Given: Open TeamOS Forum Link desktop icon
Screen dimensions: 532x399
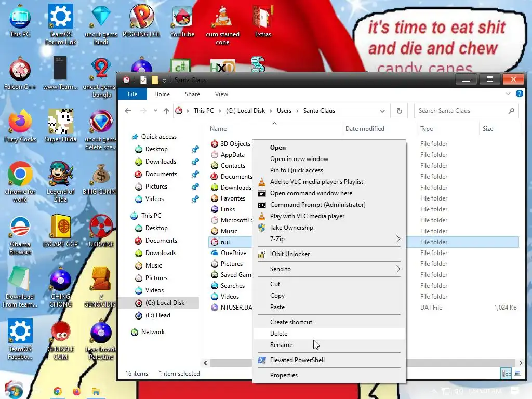Looking at the screenshot, I should (61, 24).
